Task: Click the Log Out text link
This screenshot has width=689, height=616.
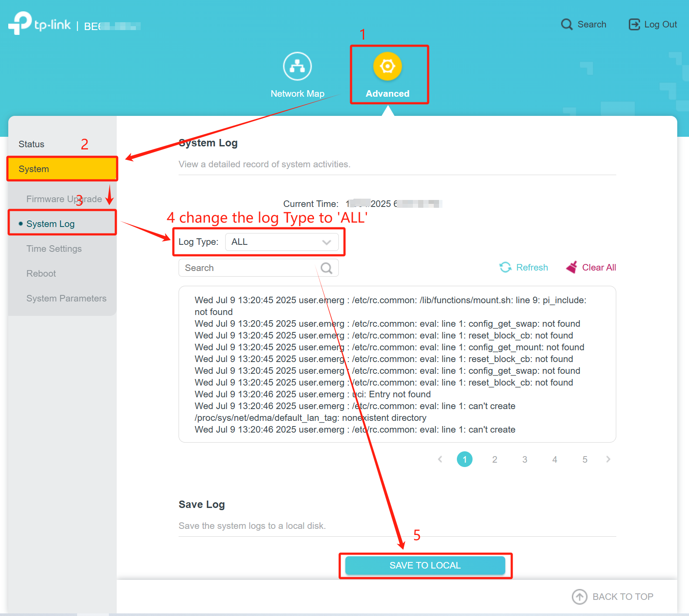Action: coord(661,24)
